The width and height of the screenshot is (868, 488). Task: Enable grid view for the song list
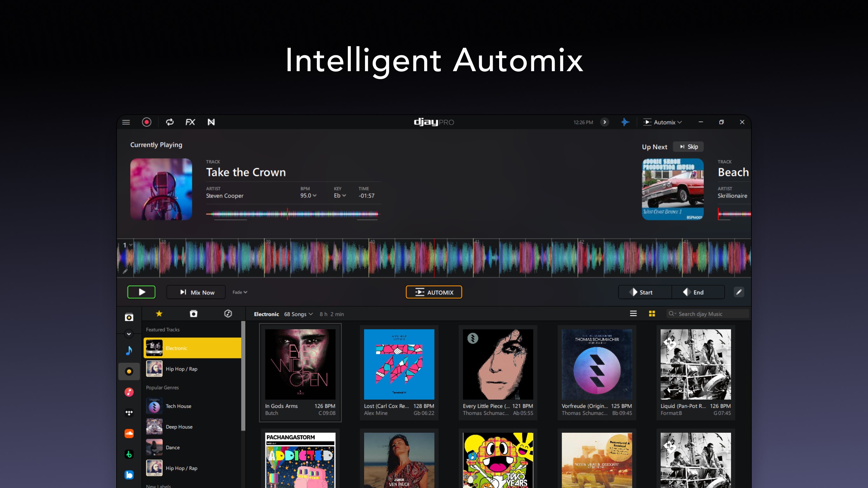pos(652,314)
